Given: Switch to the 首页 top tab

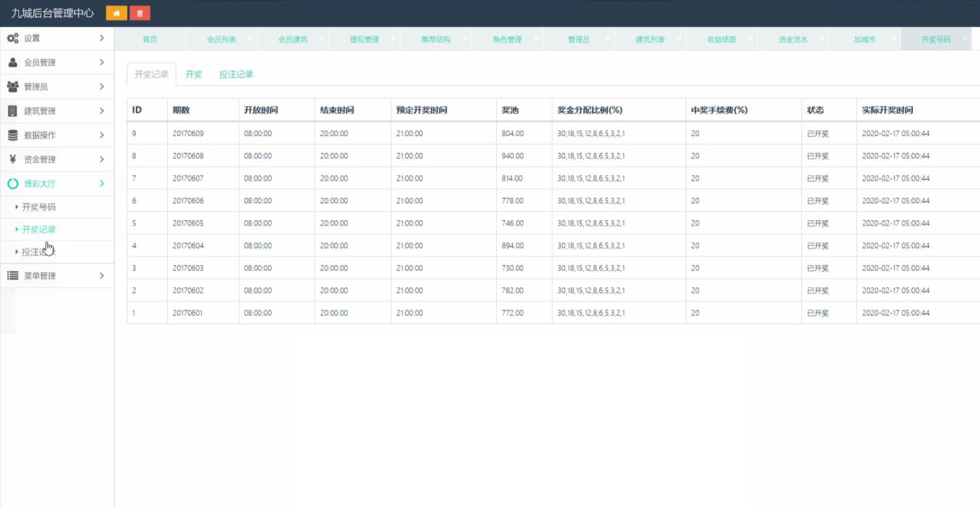Looking at the screenshot, I should 150,39.
